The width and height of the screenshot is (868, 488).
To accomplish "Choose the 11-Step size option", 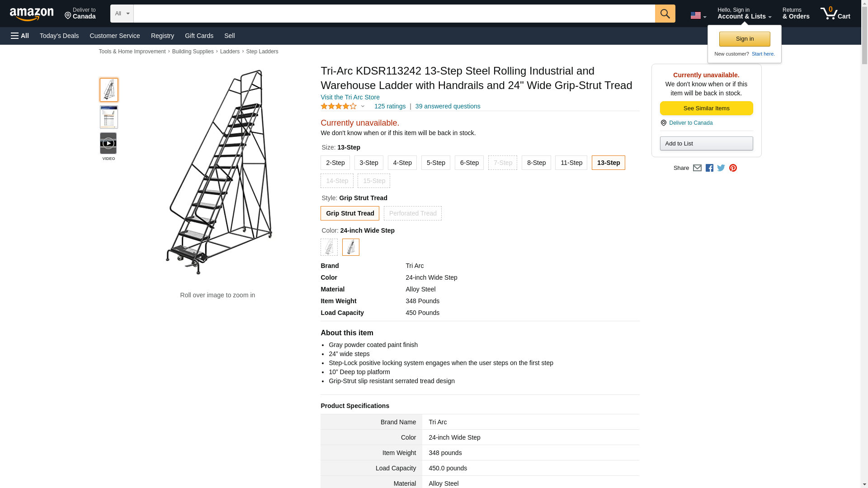I will [x=571, y=163].
